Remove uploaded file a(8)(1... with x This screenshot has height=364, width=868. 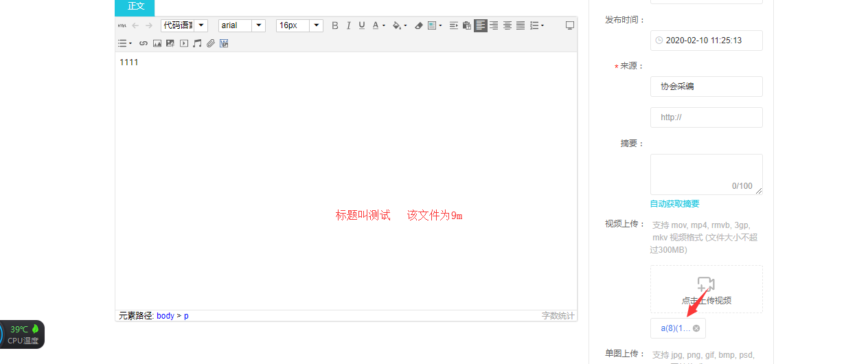coord(696,328)
